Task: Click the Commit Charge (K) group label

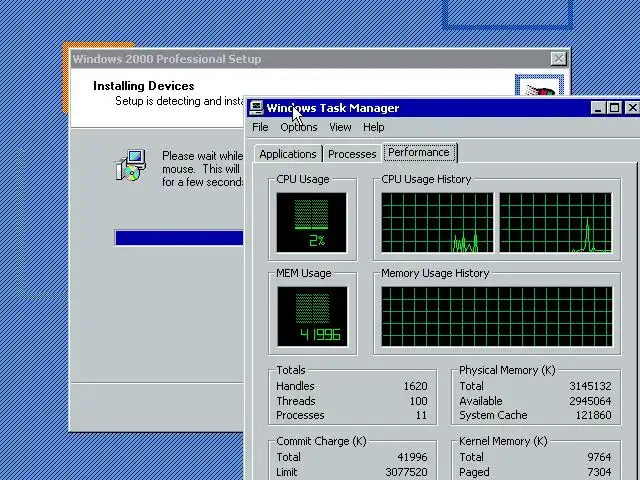Action: point(322,441)
